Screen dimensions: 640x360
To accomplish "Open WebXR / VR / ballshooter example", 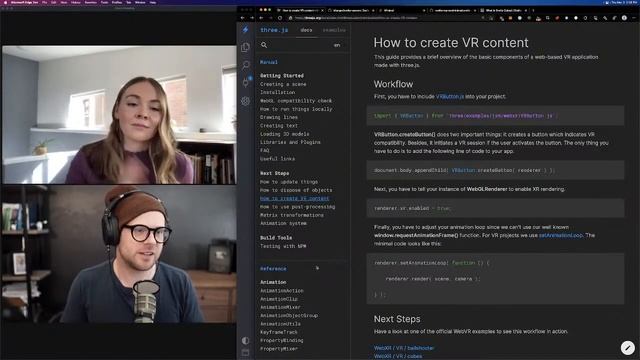I will click(404, 348).
